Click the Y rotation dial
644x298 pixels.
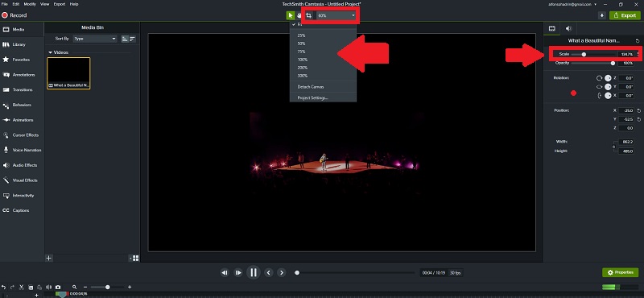click(608, 87)
